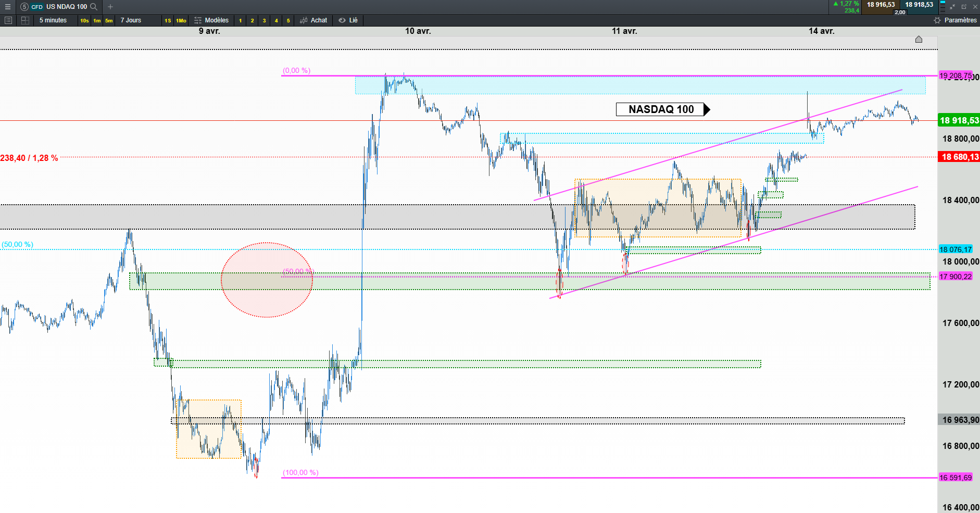
Task: Apply template shortcut 3
Action: [x=265, y=21]
